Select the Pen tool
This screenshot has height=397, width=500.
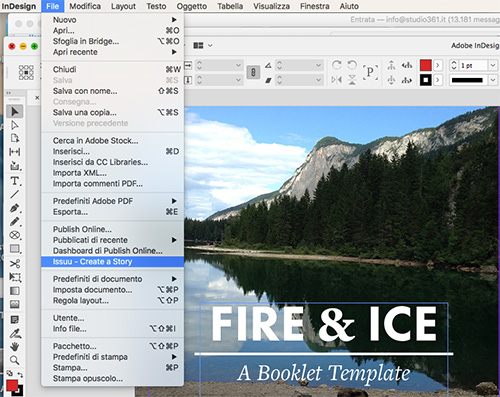point(15,208)
